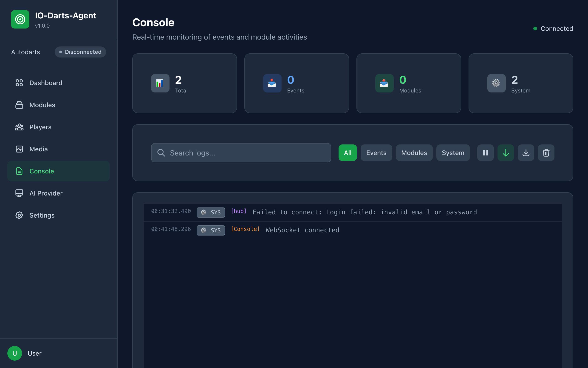Select the [Console] source tag

pos(245,229)
